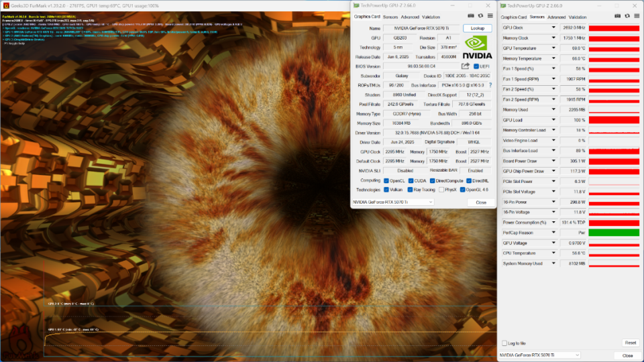Screen dimensions: 644x362
Task: Click camera icon in GPU-Z Sensors window
Action: 617,16
